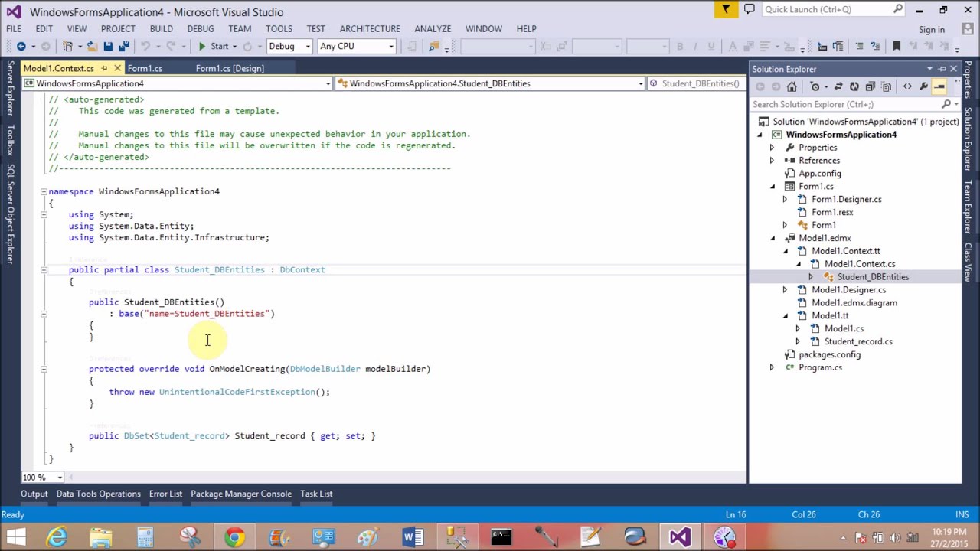Open the WindowsFormsApplication4 project scope dropdown

177,83
